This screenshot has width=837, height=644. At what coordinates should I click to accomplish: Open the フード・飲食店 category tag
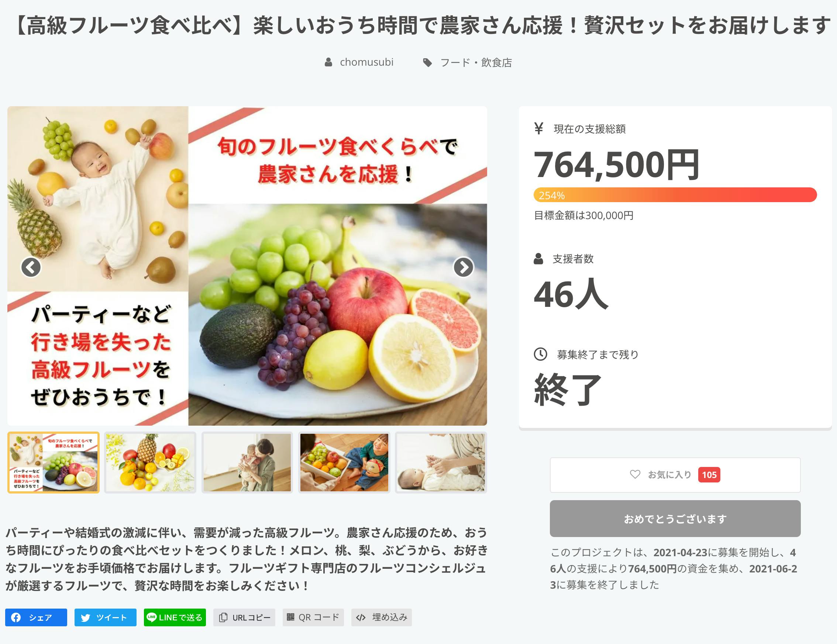coord(476,62)
